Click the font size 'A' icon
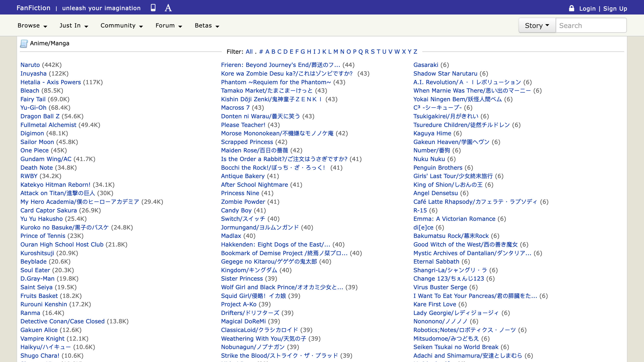Viewport: 644px width, 362px height. pos(168,8)
